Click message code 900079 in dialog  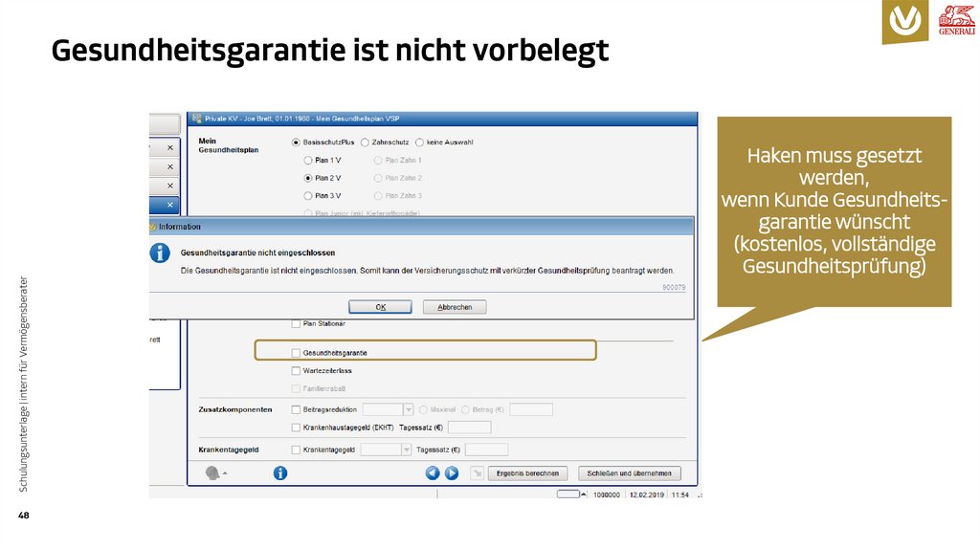click(674, 287)
